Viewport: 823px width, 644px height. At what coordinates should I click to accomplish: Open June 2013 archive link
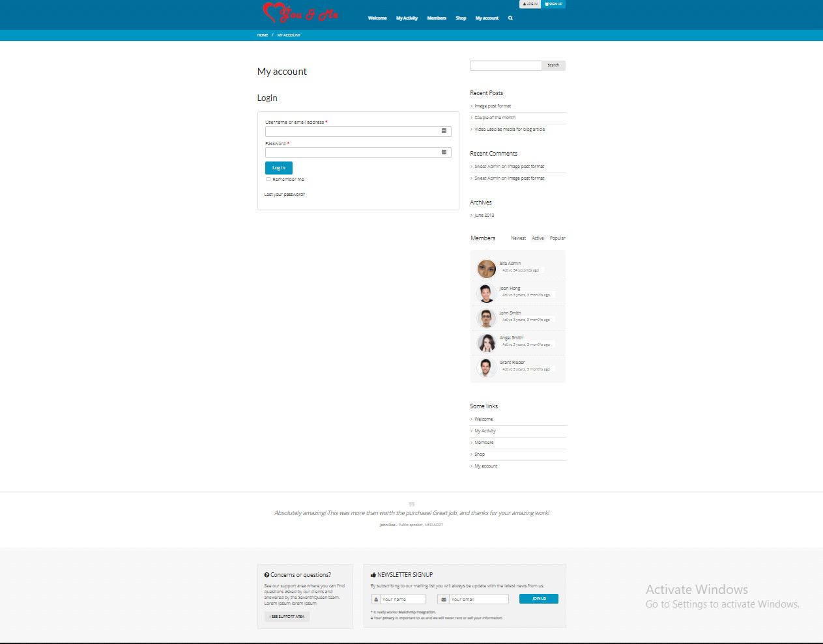[484, 216]
